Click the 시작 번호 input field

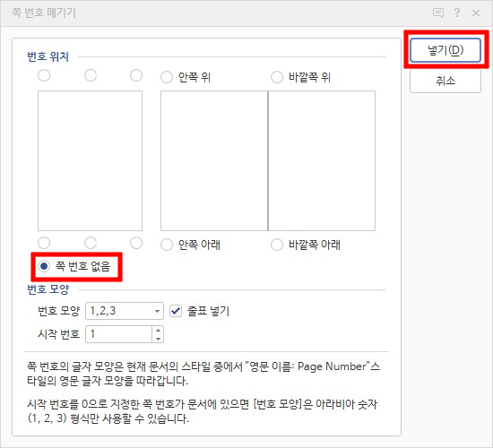(119, 334)
